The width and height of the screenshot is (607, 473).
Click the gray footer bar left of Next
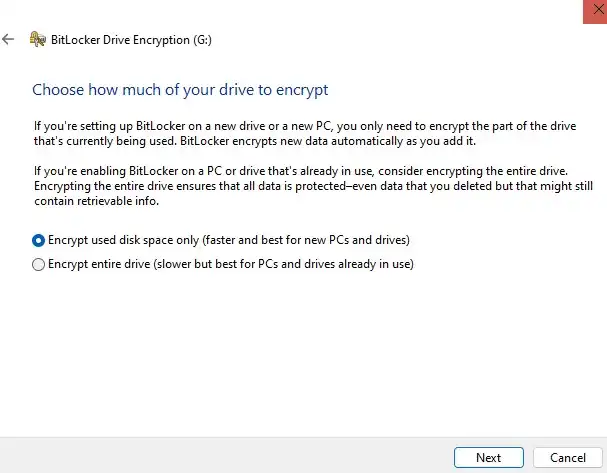tap(226, 456)
